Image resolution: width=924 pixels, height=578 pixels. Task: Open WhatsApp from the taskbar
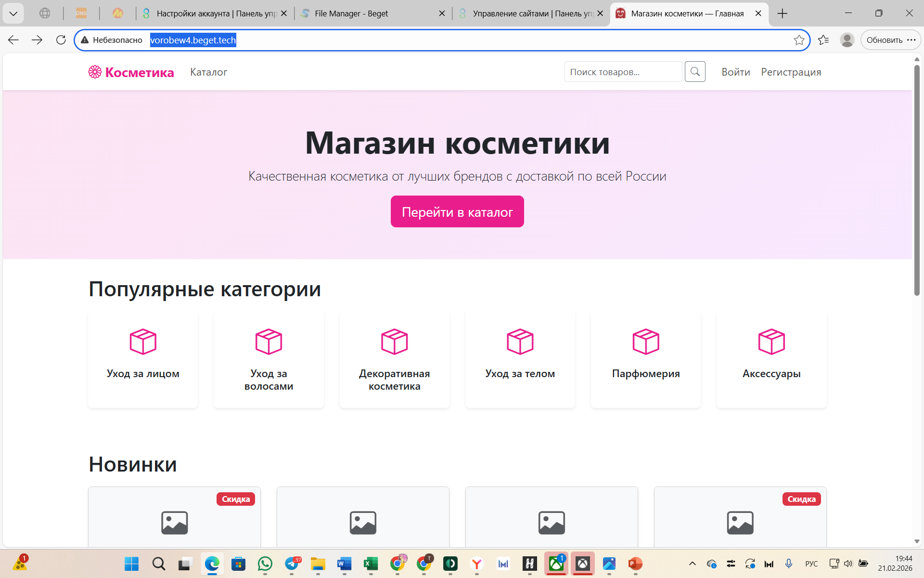click(265, 564)
